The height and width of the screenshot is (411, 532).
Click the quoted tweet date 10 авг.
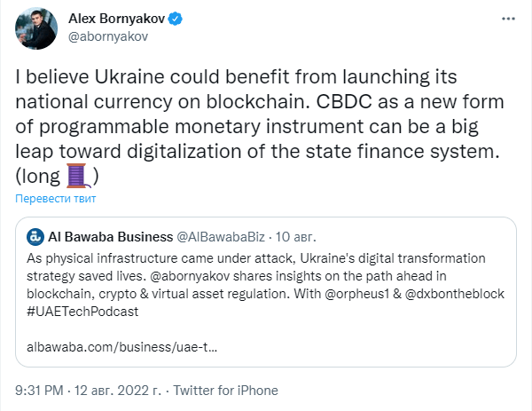click(x=295, y=237)
